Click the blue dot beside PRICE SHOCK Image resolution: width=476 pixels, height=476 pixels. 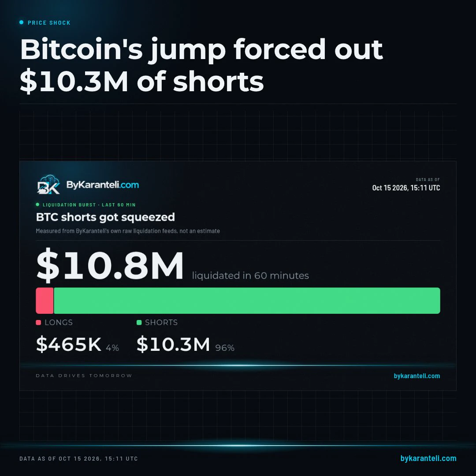(x=21, y=22)
